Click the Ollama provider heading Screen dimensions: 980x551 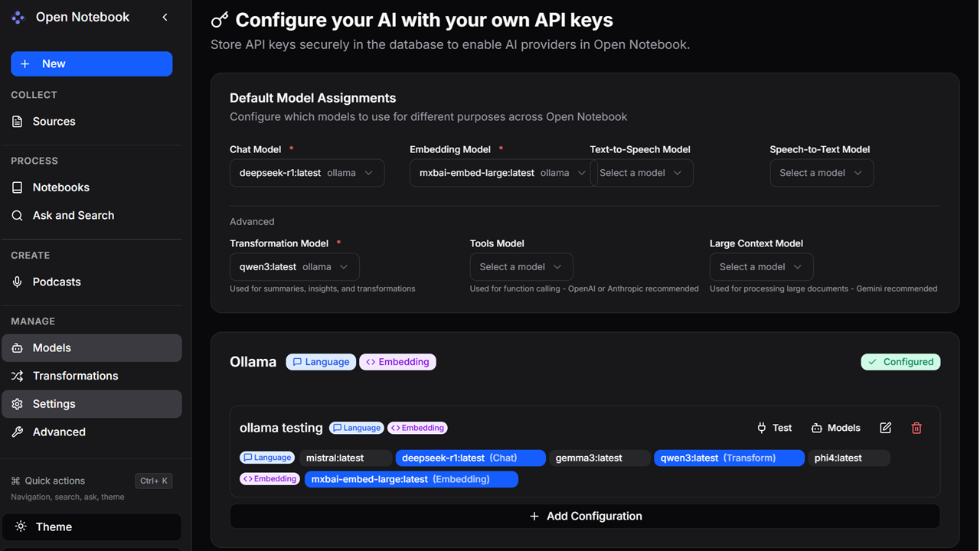click(253, 362)
